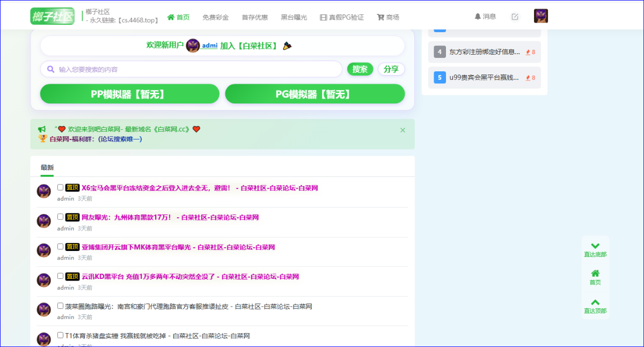Viewport: 644px width, 347px height.
Task: Open 首存优惠 menu item
Action: (x=255, y=17)
